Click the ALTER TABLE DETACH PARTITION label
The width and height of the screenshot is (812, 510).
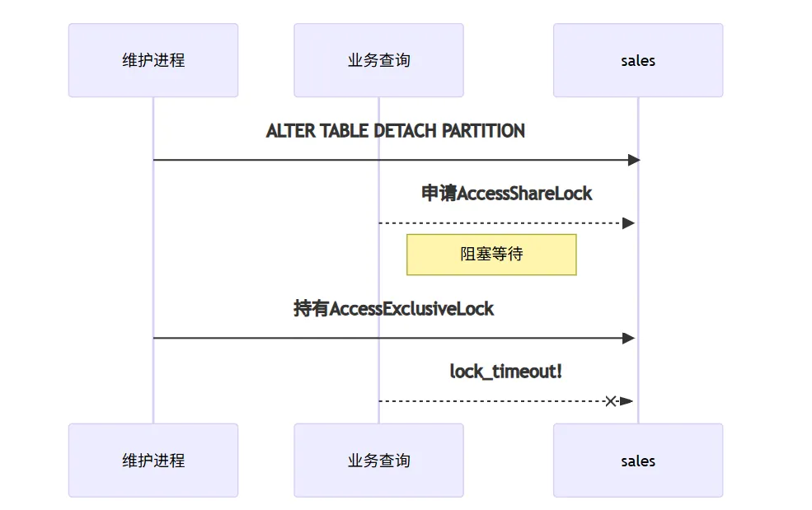[x=396, y=131]
